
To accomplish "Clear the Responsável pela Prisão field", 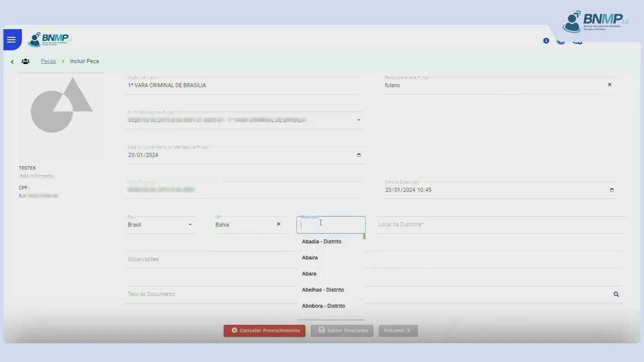I will point(609,84).
